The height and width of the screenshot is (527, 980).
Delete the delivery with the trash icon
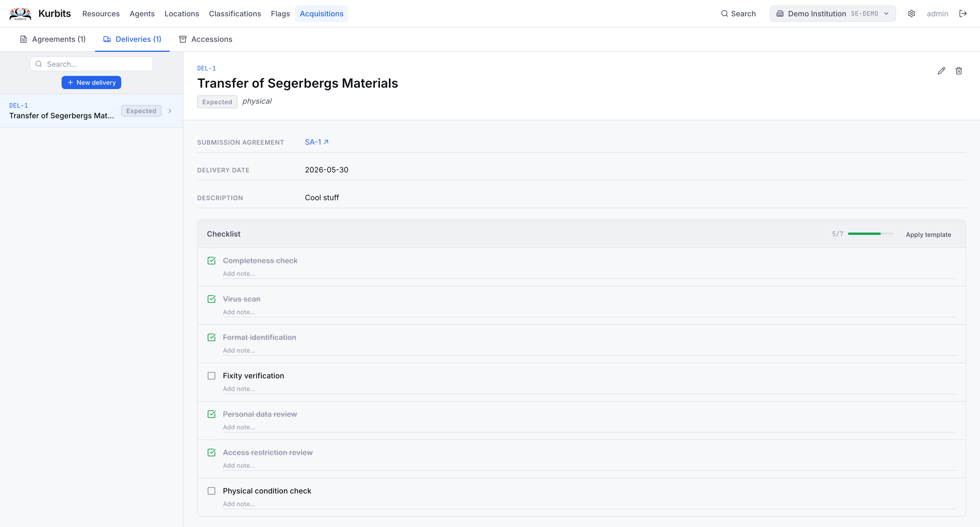(x=959, y=71)
